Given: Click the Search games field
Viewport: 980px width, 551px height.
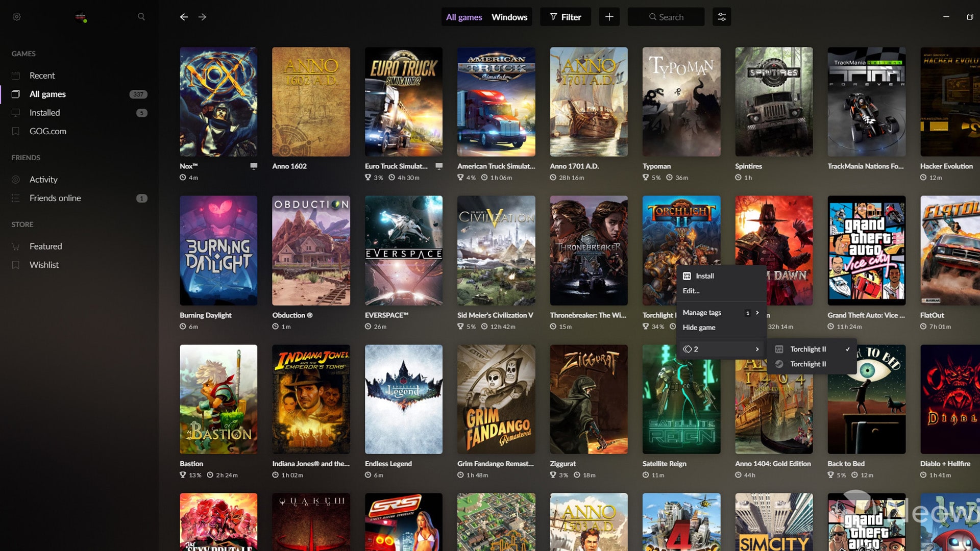Looking at the screenshot, I should 666,17.
